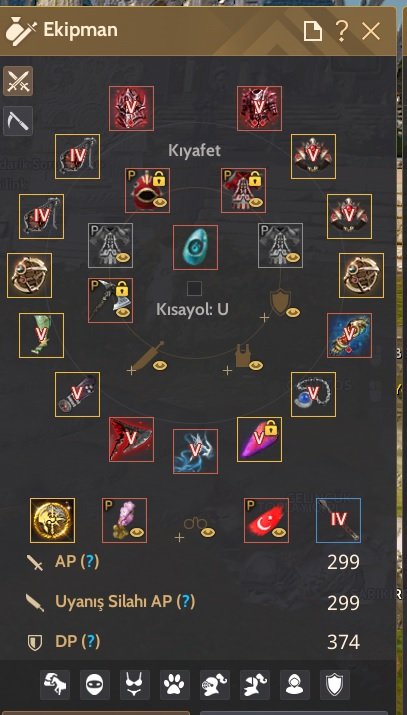This screenshot has width=407, height=715.
Task: Toggle eye on empty dagger costume slot
Action: pos(160,365)
